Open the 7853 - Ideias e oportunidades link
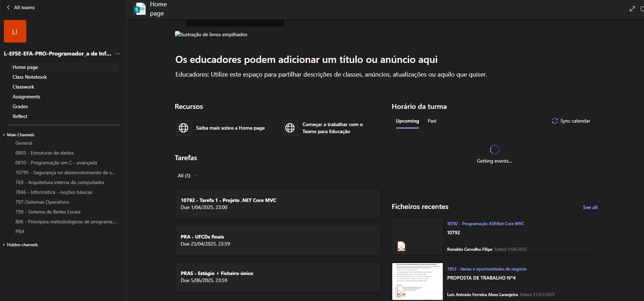The height and width of the screenshot is (301, 644). coord(487,269)
